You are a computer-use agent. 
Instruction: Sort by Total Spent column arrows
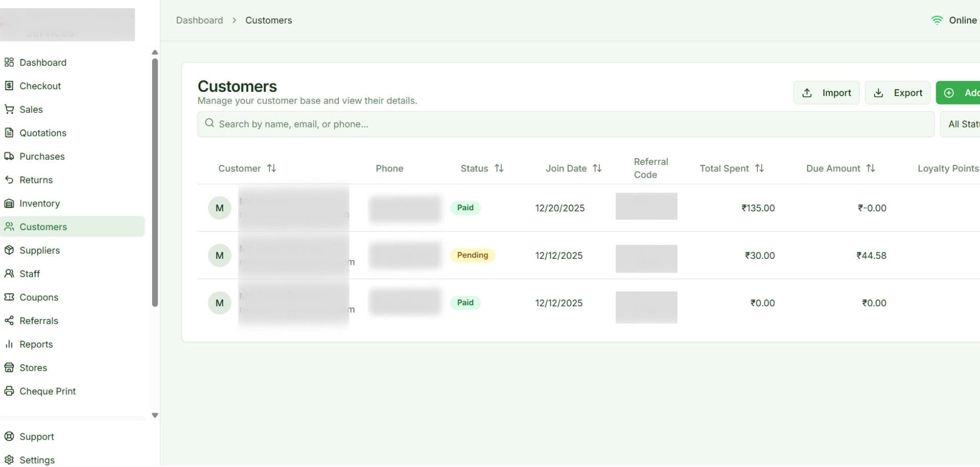pyautogui.click(x=759, y=168)
